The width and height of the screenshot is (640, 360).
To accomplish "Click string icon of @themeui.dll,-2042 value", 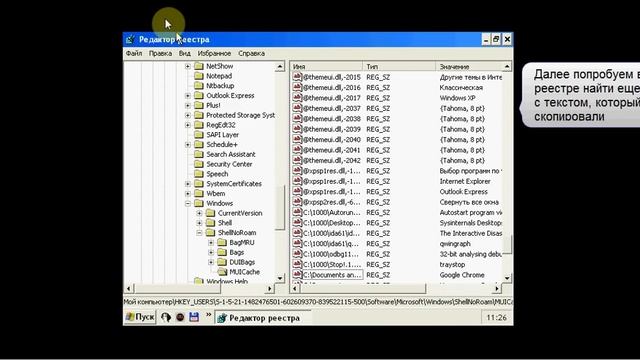I will [x=297, y=160].
